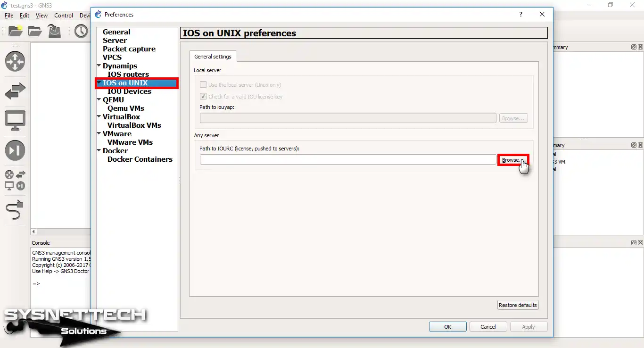The height and width of the screenshot is (348, 644).
Task: Collapse the IOS on UNIX tree arrow
Action: [x=99, y=83]
